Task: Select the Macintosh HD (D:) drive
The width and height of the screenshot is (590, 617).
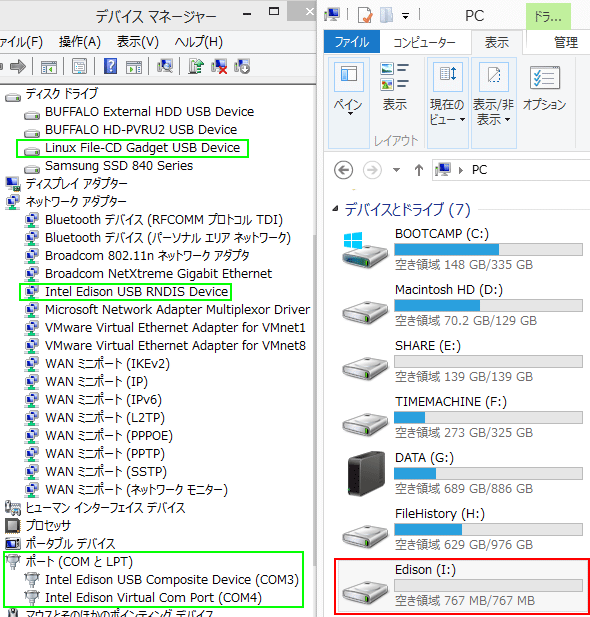Action: 461,305
